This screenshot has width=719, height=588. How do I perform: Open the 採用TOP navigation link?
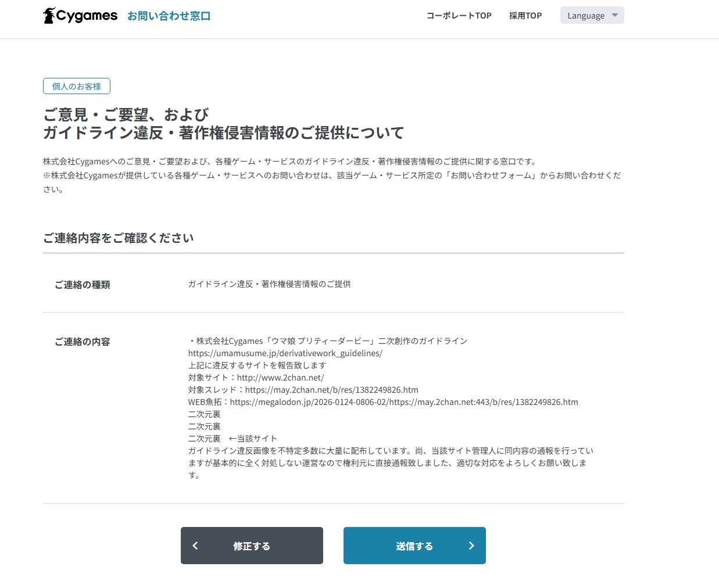[525, 16]
